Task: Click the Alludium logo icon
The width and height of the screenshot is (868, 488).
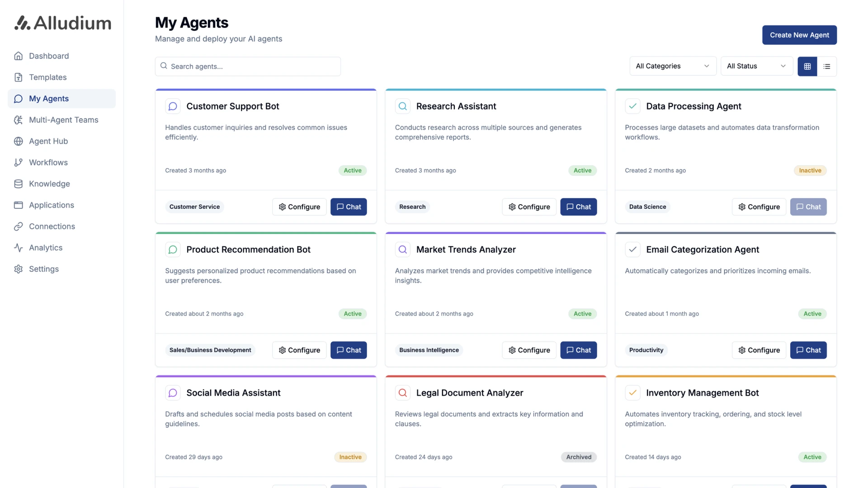Action: point(22,23)
